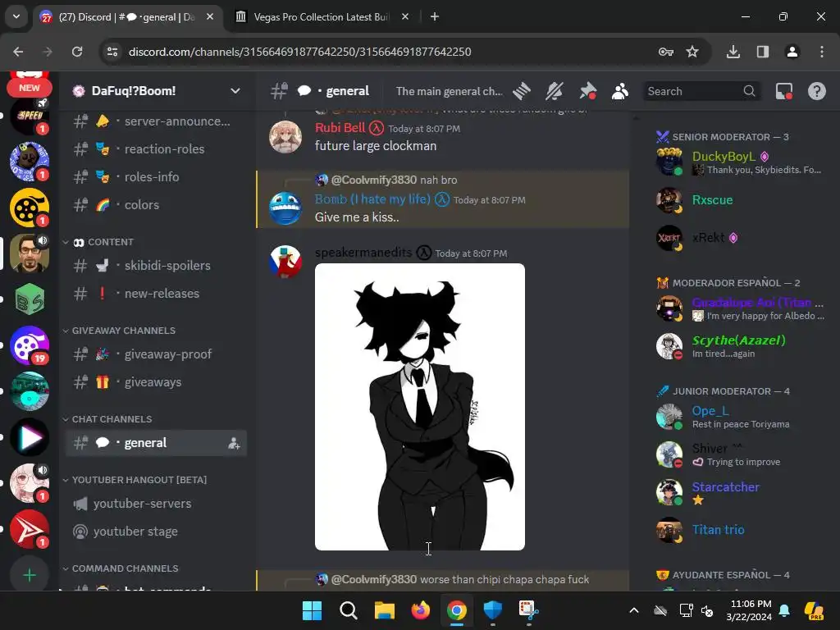The width and height of the screenshot is (840, 630).
Task: Open the posted black-and-white image attachment
Action: click(420, 407)
